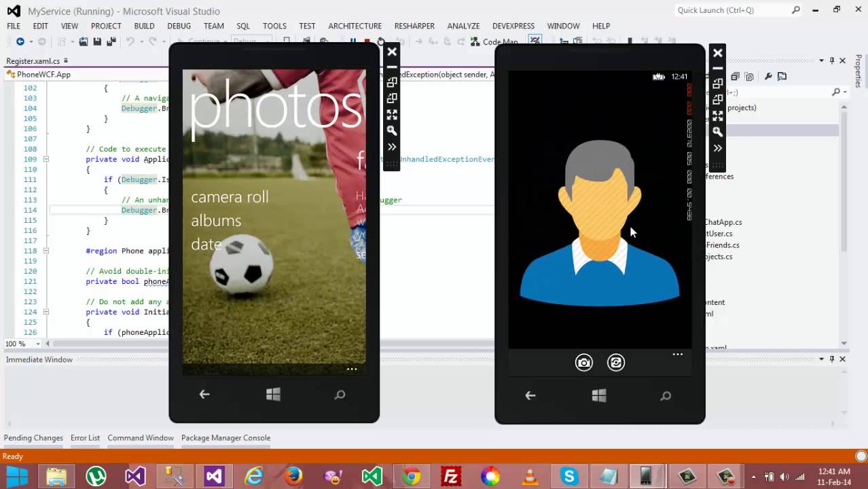868x489 pixels.
Task: Click Navigate Backward toolbar button
Action: pos(20,41)
